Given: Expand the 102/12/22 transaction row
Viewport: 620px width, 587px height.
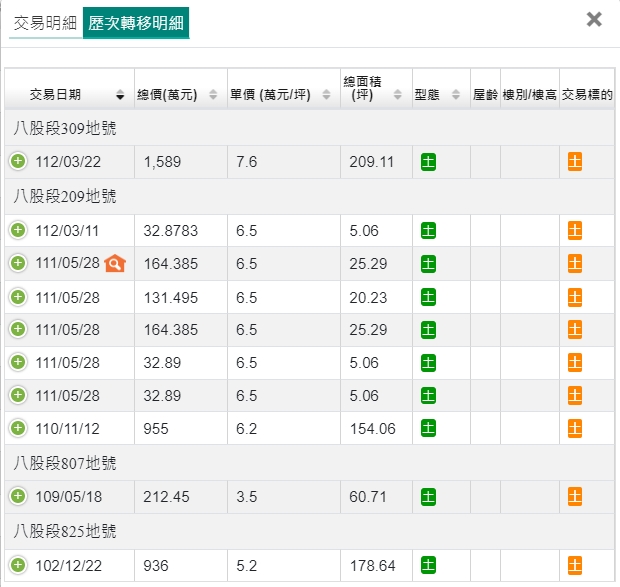Looking at the screenshot, I should pos(18,566).
